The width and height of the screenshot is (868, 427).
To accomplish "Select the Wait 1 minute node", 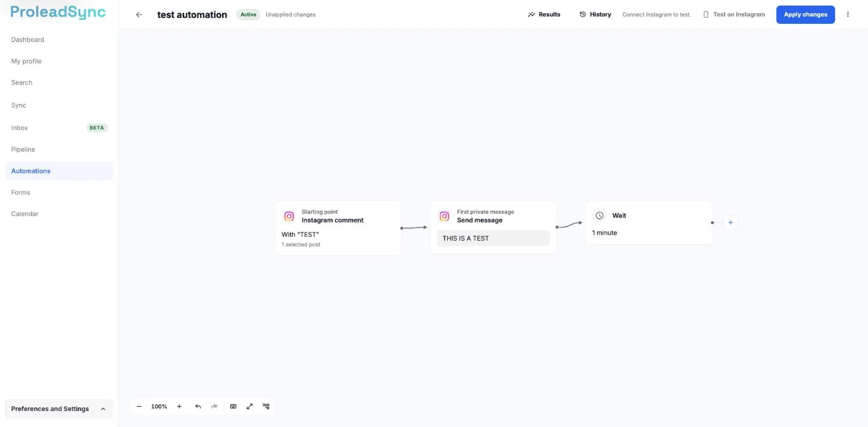I will [x=648, y=223].
